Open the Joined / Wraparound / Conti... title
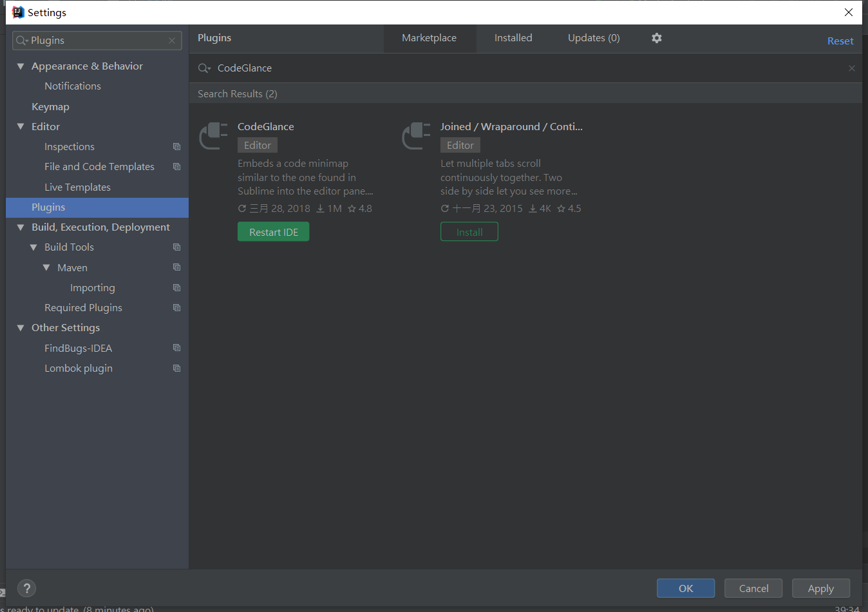This screenshot has height=612, width=868. click(511, 127)
